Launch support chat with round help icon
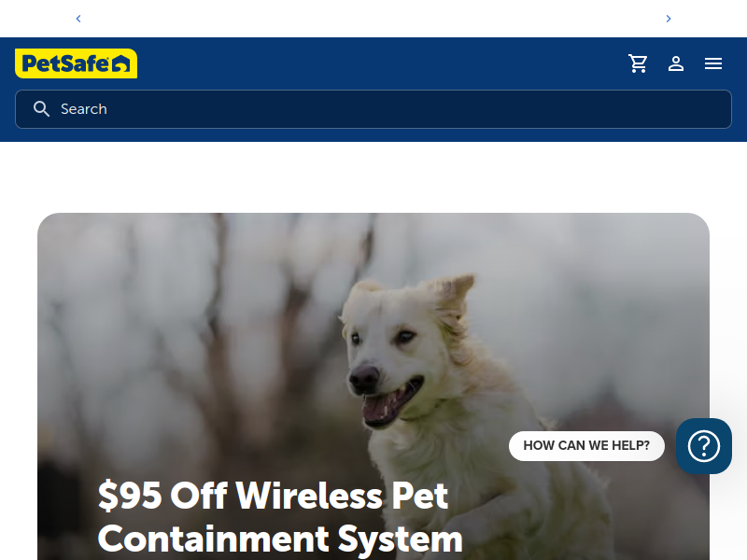Image resolution: width=747 pixels, height=560 pixels. pyautogui.click(x=704, y=446)
